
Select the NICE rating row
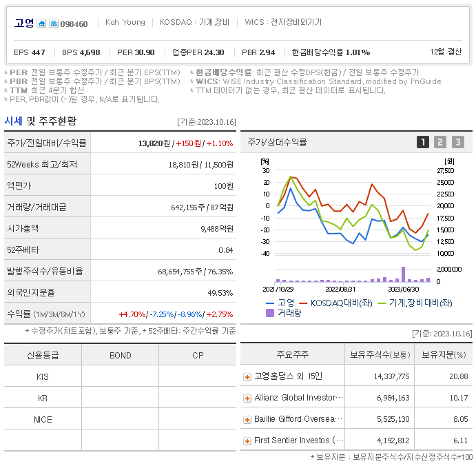pyautogui.click(x=121, y=419)
